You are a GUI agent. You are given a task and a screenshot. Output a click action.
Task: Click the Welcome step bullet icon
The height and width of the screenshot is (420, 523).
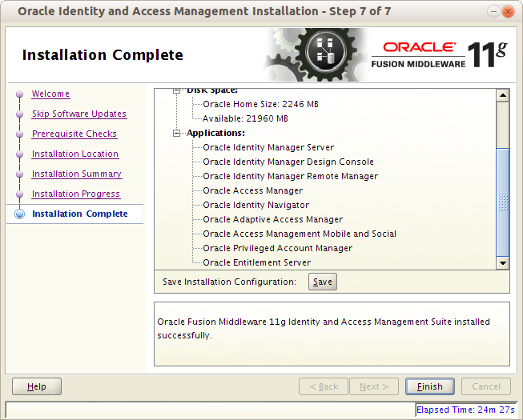coord(20,94)
